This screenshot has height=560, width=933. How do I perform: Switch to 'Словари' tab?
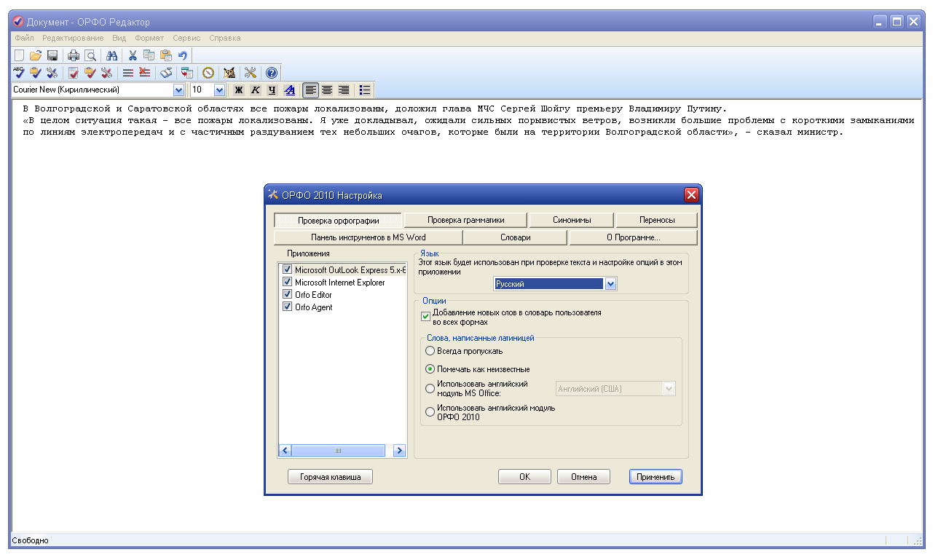coord(516,237)
